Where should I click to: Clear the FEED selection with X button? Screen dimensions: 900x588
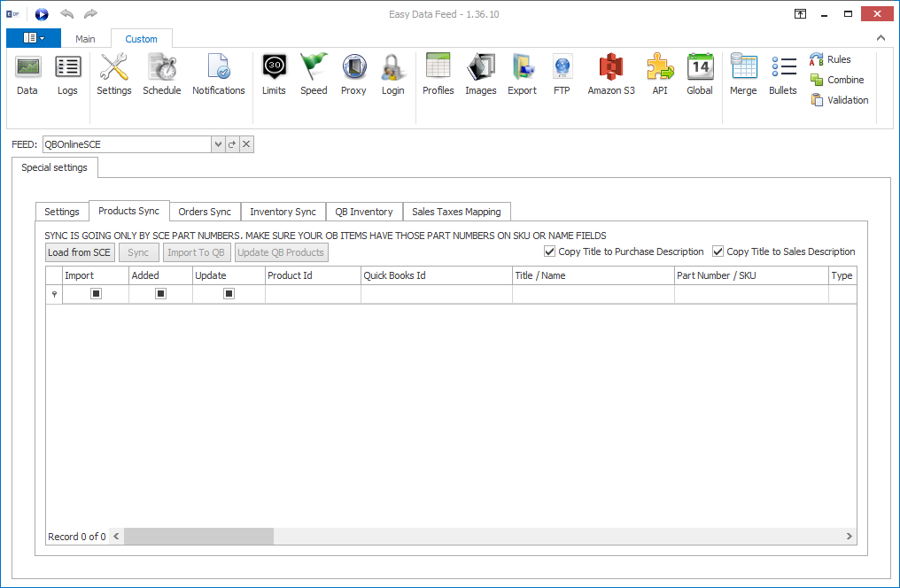pos(246,144)
